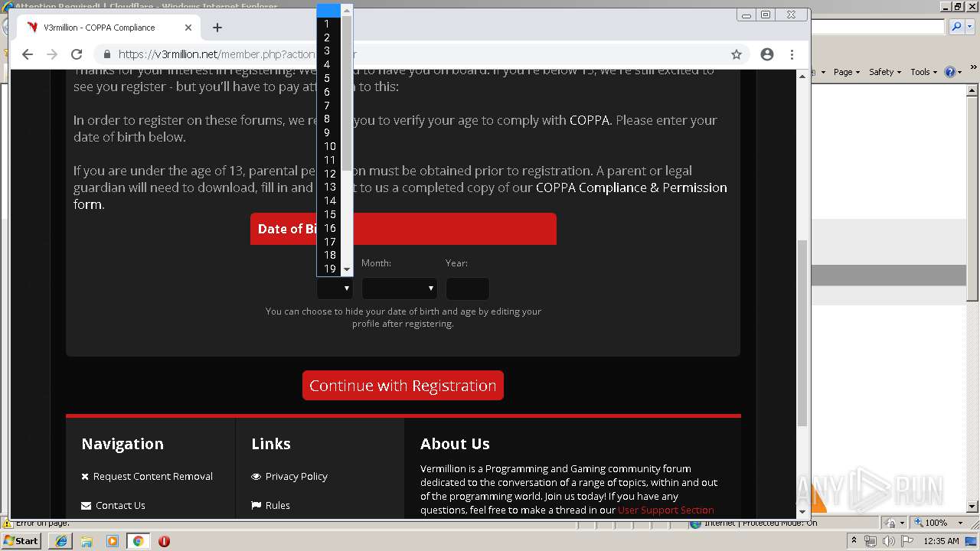This screenshot has height=551, width=980.
Task: Choose day 1 from the list
Action: (x=328, y=24)
